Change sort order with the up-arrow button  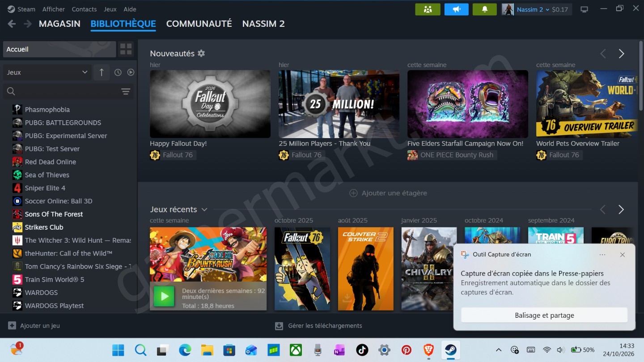102,72
